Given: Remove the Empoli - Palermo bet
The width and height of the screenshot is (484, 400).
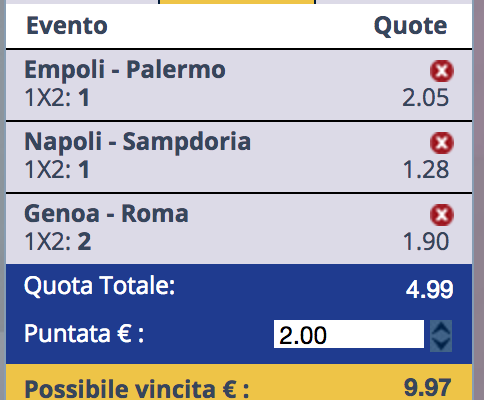Looking at the screenshot, I should 442,71.
